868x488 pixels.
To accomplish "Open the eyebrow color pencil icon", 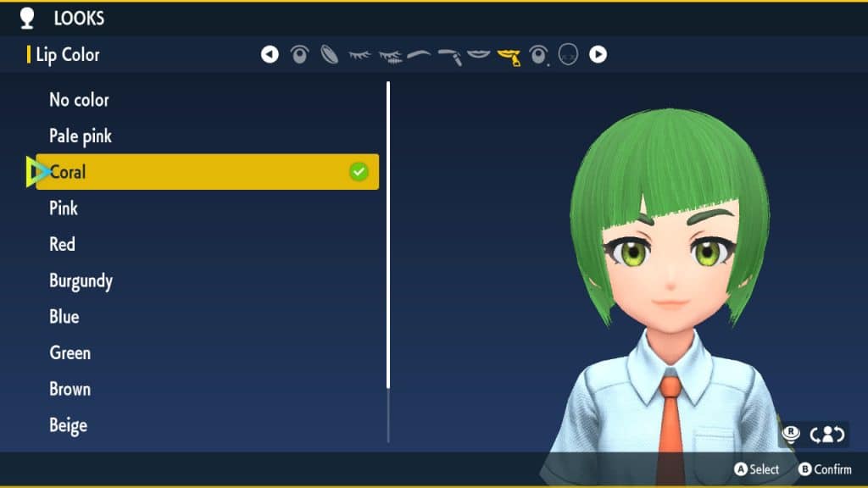I will (449, 57).
